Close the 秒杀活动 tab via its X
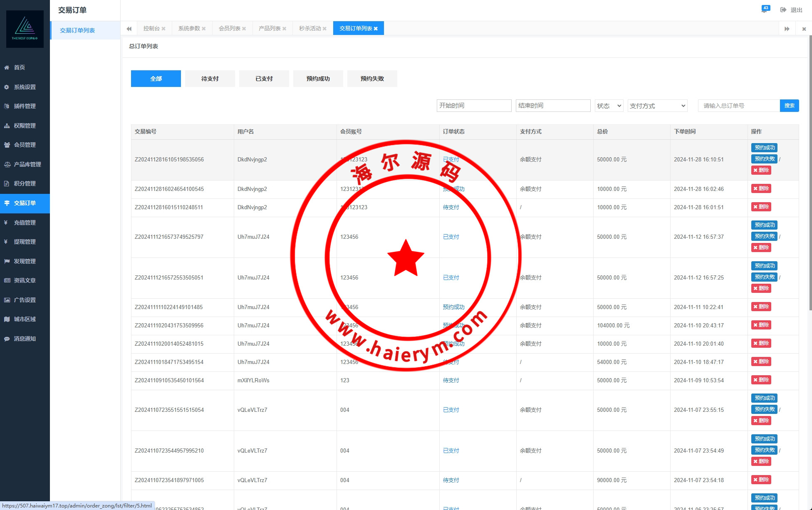Screen dimensions: 812x510 pos(325,29)
